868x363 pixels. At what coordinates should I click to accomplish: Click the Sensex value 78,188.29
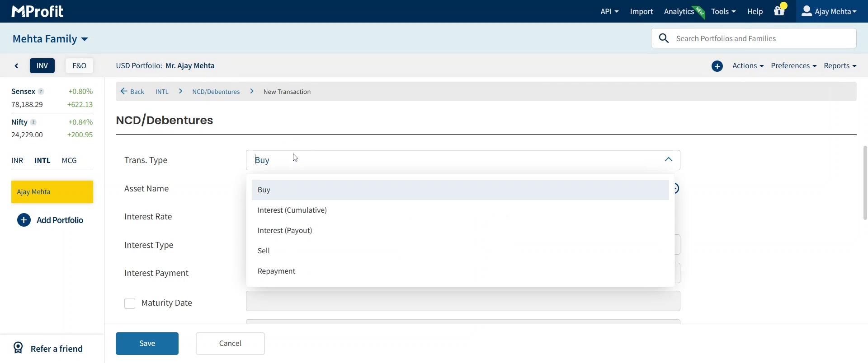coord(27,105)
